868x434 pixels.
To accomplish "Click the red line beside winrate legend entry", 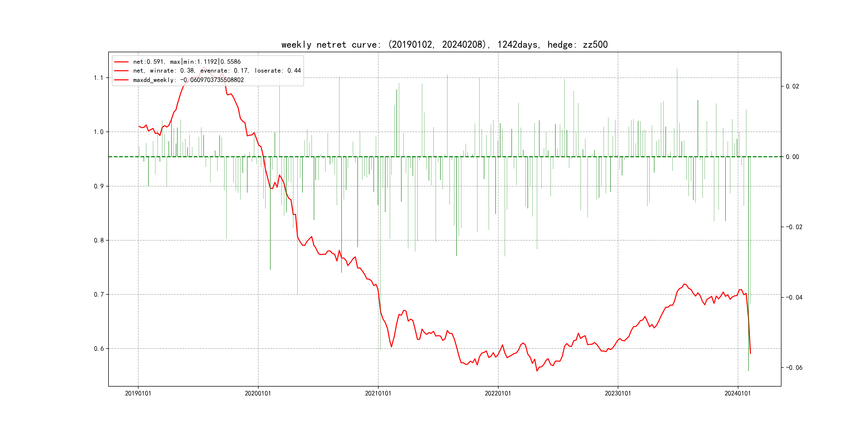I will click(121, 71).
